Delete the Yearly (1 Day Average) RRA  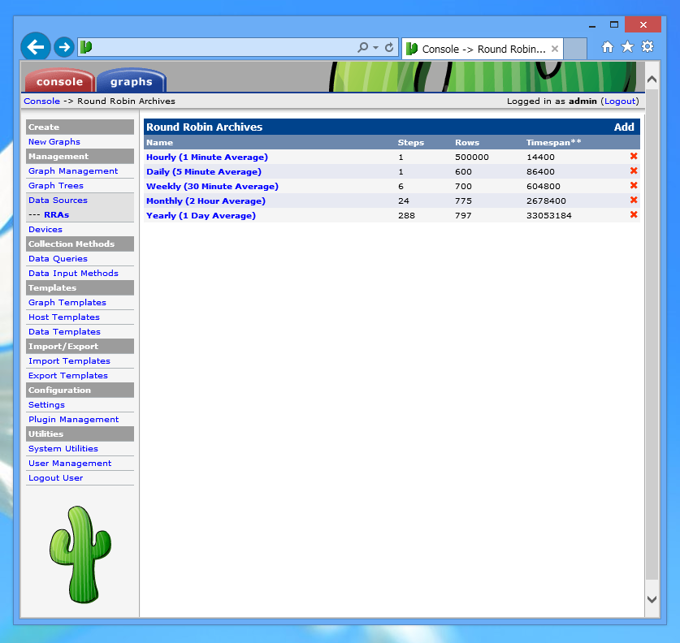coord(634,215)
